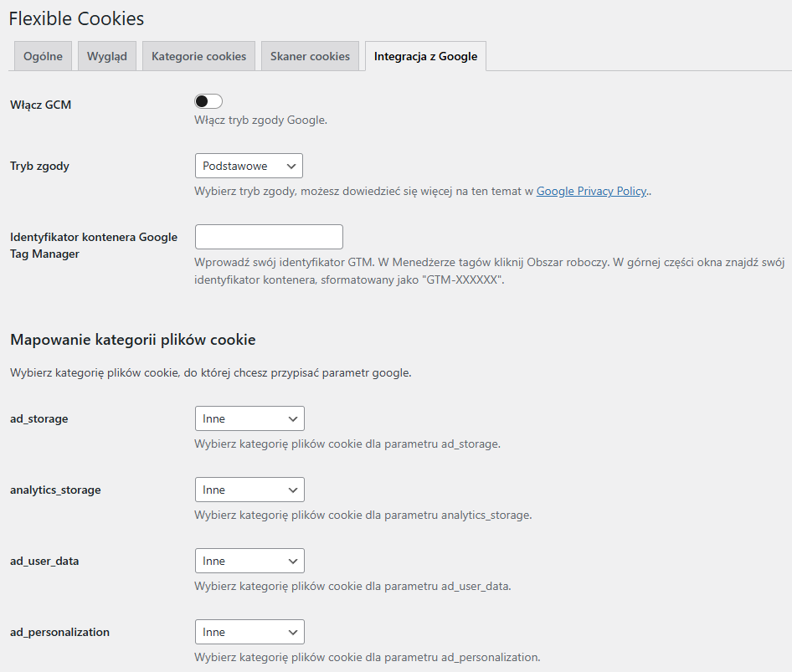Click the ad_storage row label
This screenshot has width=792, height=672.
(x=39, y=418)
